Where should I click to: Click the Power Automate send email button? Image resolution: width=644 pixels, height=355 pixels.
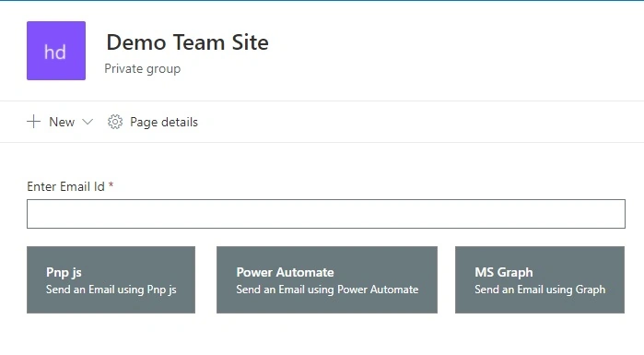(327, 279)
